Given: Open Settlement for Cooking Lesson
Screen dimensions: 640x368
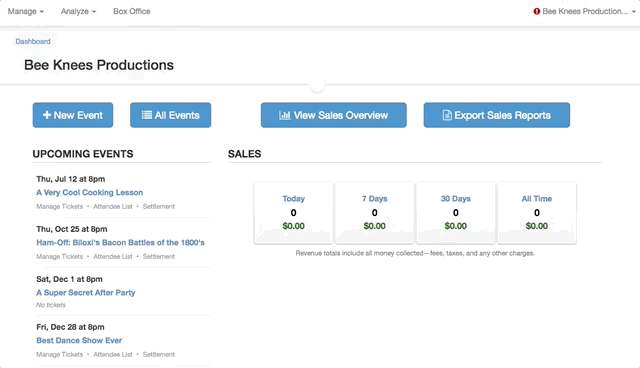Looking at the screenshot, I should pyautogui.click(x=159, y=206).
